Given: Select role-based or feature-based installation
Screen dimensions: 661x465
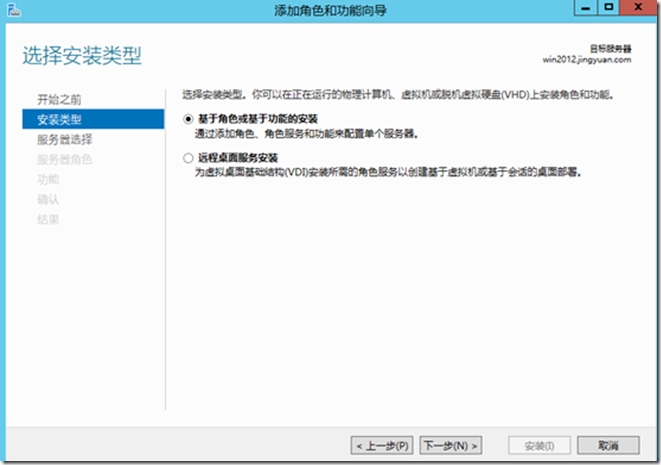Looking at the screenshot, I should tap(188, 119).
